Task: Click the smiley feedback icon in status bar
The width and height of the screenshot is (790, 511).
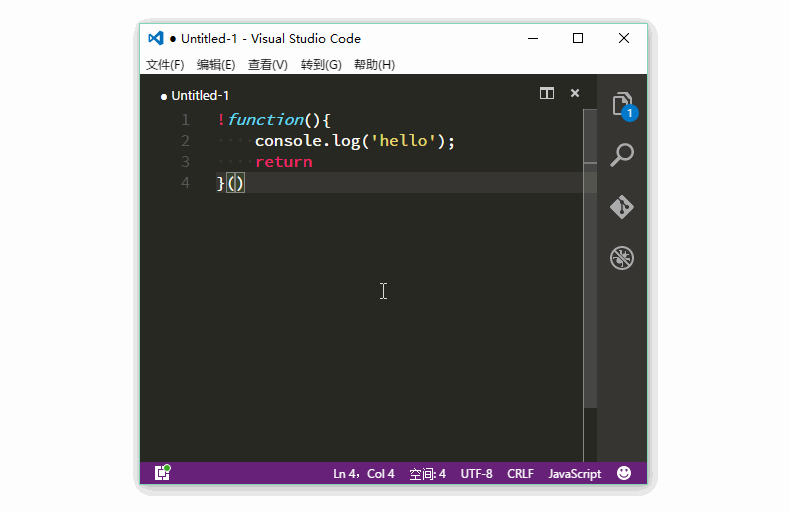Action: 624,473
